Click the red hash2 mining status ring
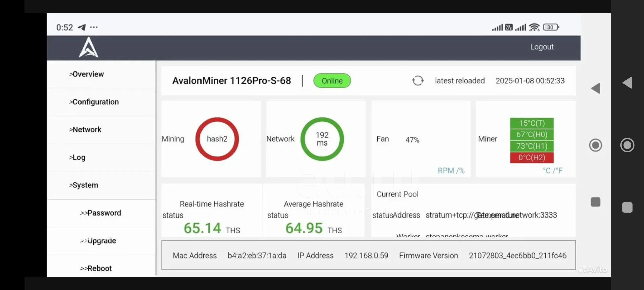The width and height of the screenshot is (644, 290). (x=217, y=139)
